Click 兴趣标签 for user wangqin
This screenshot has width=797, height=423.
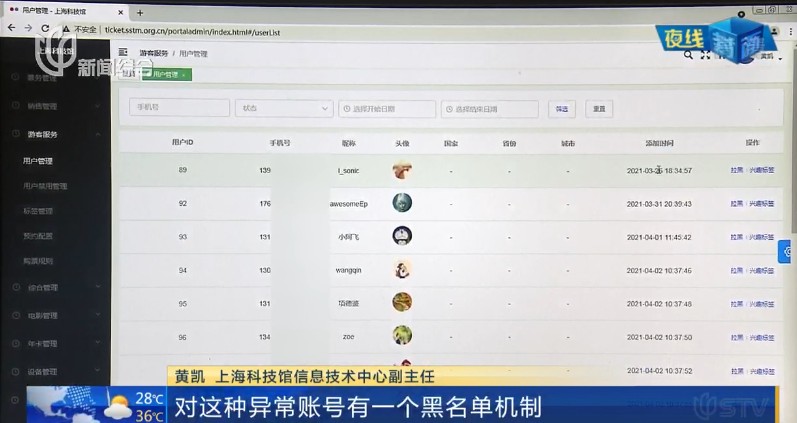coord(761,271)
